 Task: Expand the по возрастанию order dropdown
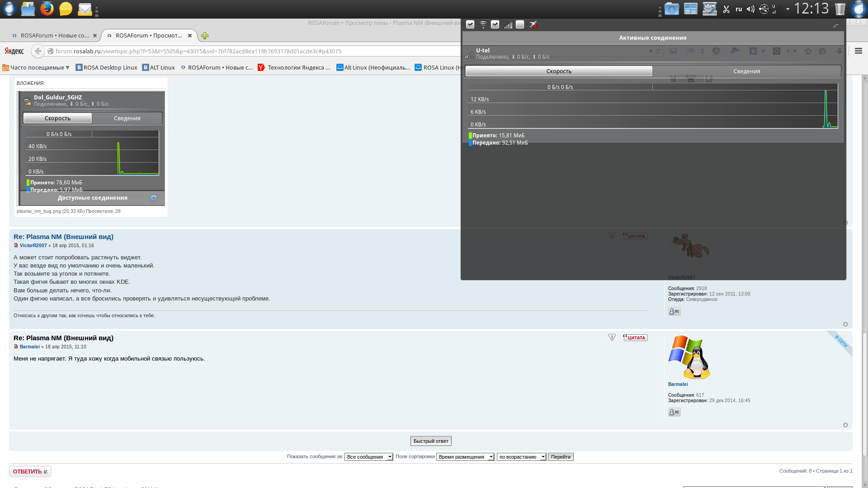[521, 457]
